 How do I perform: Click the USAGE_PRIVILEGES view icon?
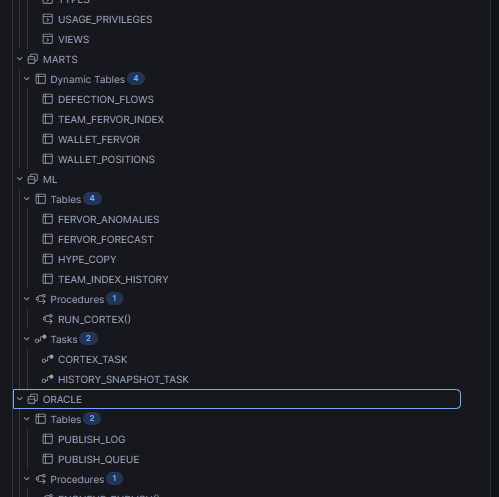click(48, 19)
